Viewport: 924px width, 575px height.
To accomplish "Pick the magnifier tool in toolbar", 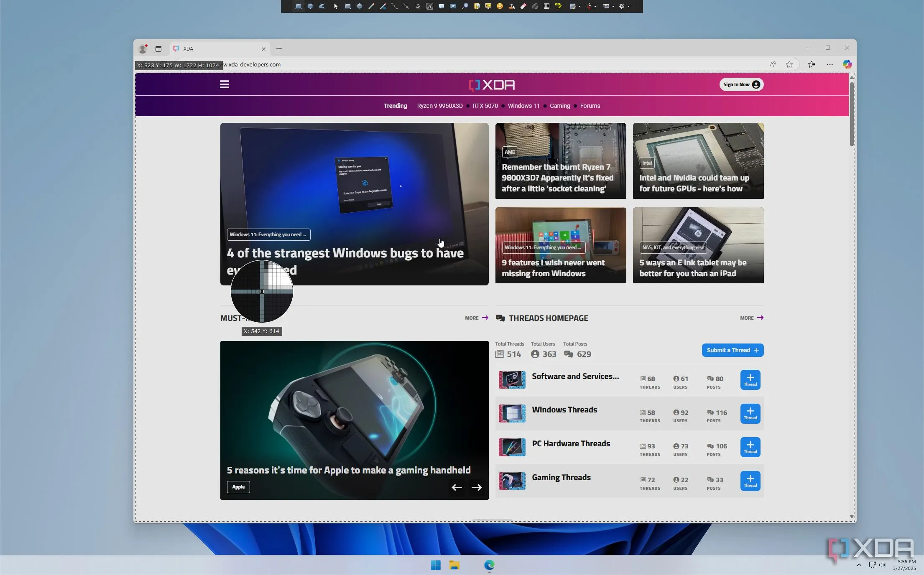I will 465,6.
